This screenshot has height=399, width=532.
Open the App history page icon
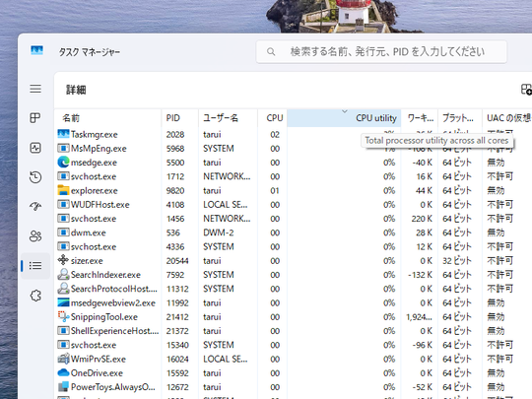(35, 177)
